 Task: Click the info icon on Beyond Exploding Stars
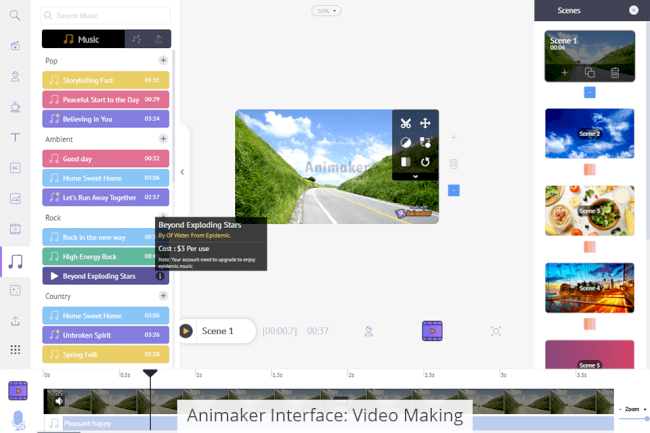point(160,276)
